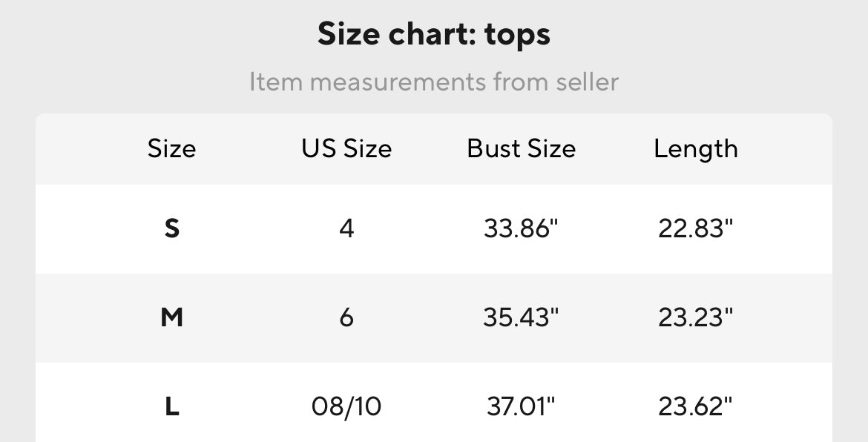Image resolution: width=868 pixels, height=442 pixels.
Task: Select the US Size column header
Action: (346, 149)
